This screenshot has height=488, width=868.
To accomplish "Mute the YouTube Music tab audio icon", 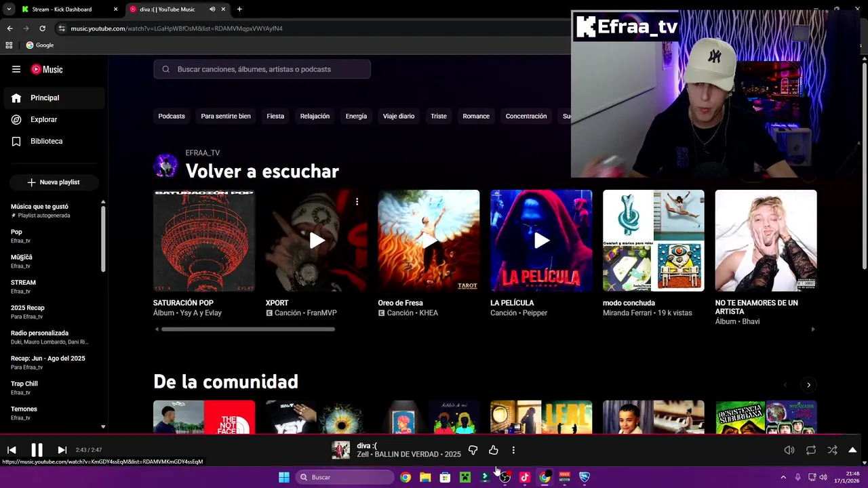I will [212, 9].
